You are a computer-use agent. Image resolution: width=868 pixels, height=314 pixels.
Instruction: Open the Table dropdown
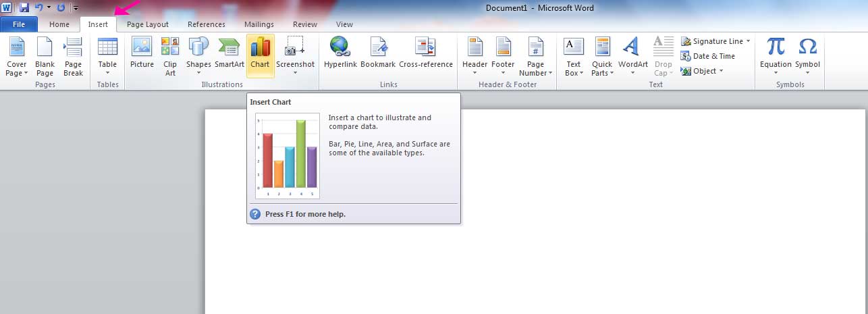[x=107, y=57]
